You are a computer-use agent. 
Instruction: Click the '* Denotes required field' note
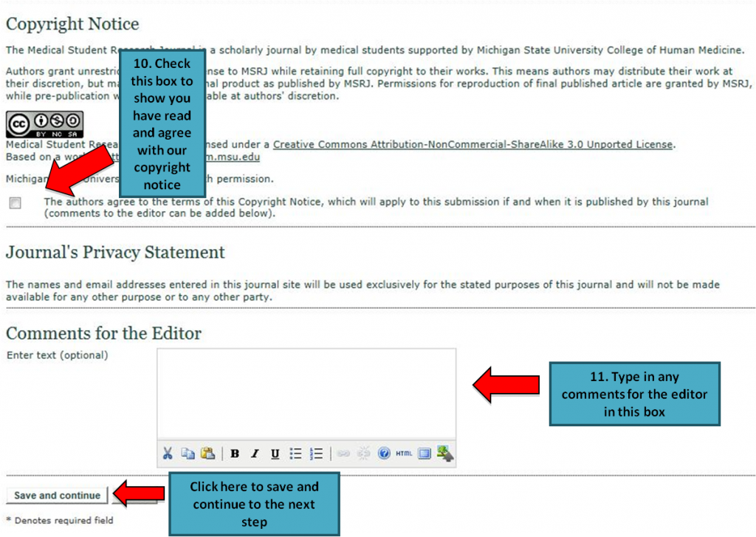pyautogui.click(x=60, y=520)
